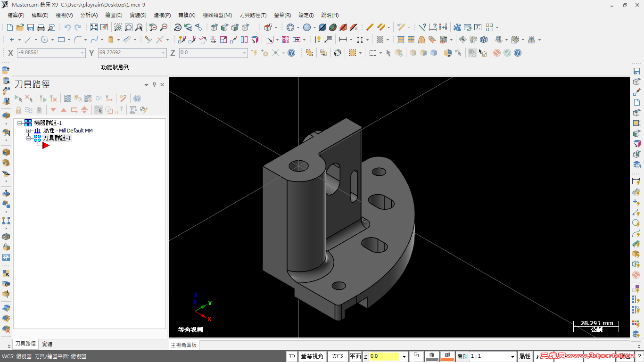Toggle toolpath display wave icon
The height and width of the screenshot is (362, 644).
click(28, 110)
